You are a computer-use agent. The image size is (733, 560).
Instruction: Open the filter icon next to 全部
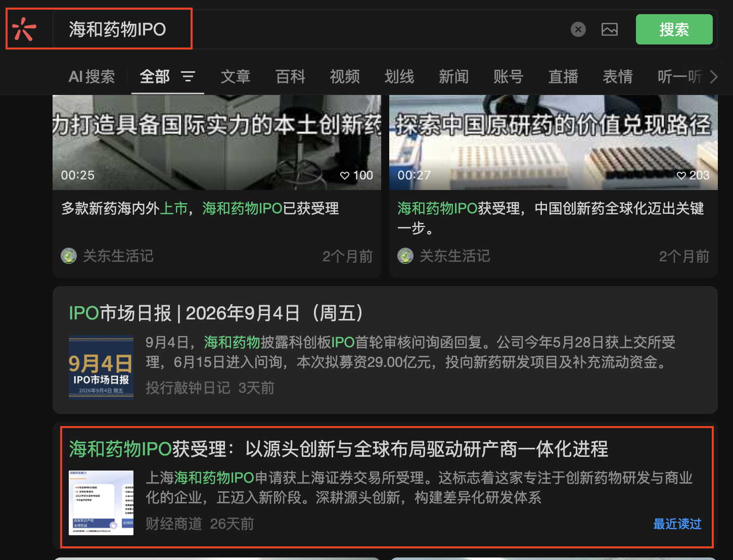pyautogui.click(x=188, y=77)
